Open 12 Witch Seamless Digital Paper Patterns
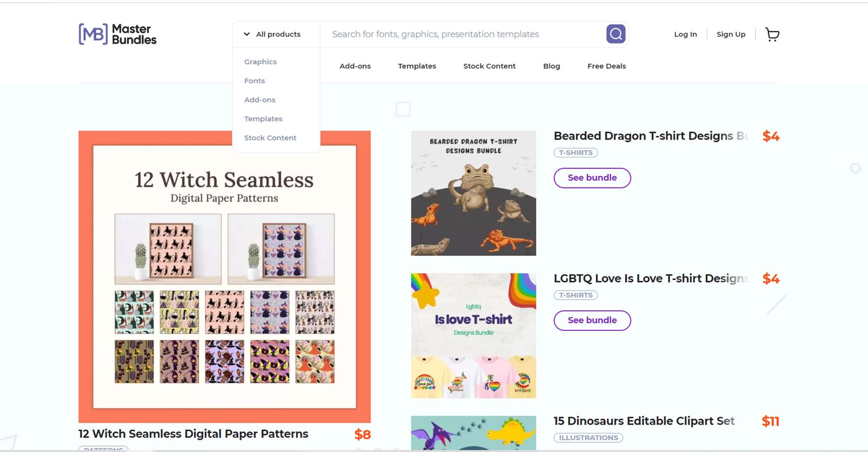This screenshot has height=452, width=868. click(193, 433)
